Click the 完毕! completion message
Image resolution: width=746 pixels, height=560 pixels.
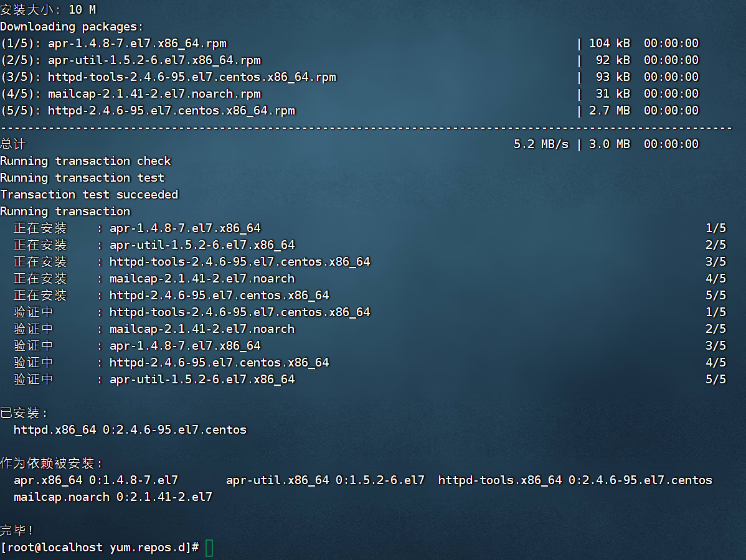(x=17, y=531)
